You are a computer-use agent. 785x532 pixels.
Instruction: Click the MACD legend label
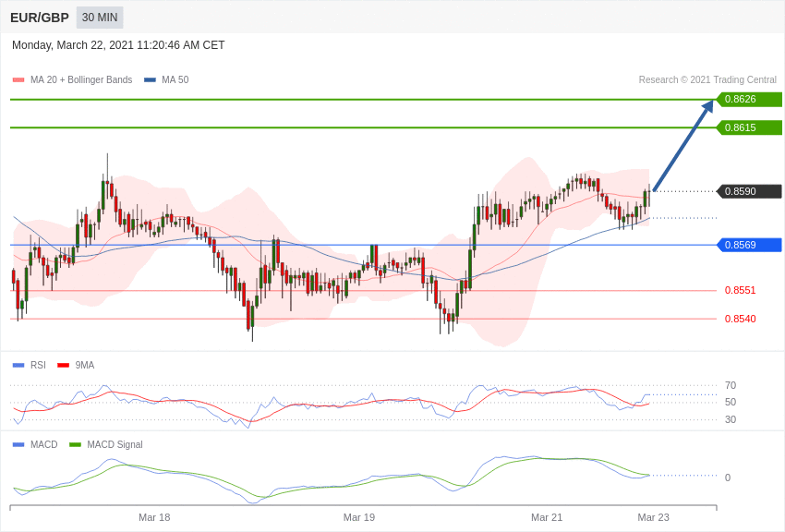44,444
